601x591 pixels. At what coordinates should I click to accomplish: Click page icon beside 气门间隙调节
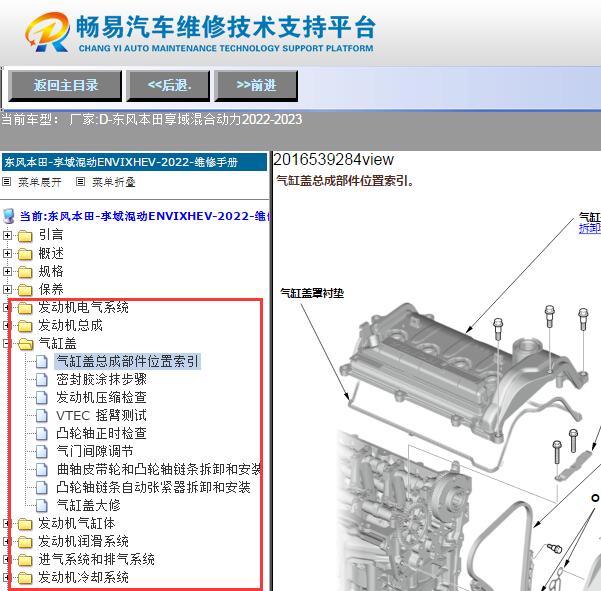point(42,451)
